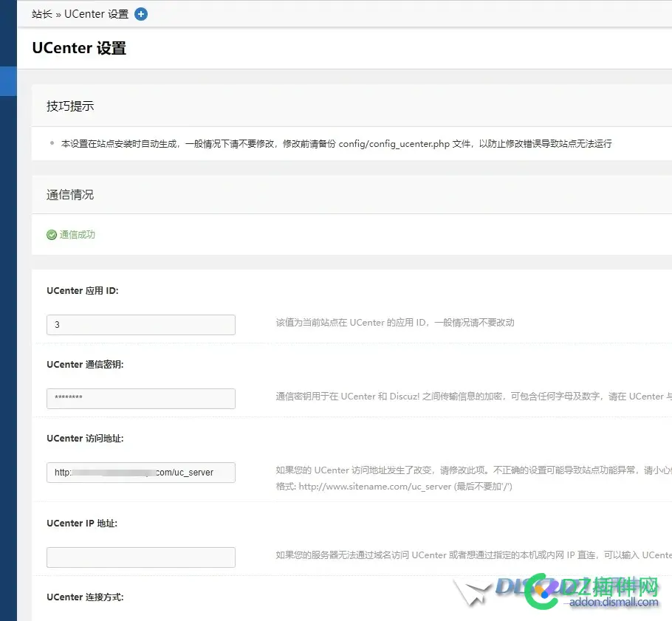The image size is (672, 621).
Task: Click the 通信成功 status text
Action: point(78,235)
